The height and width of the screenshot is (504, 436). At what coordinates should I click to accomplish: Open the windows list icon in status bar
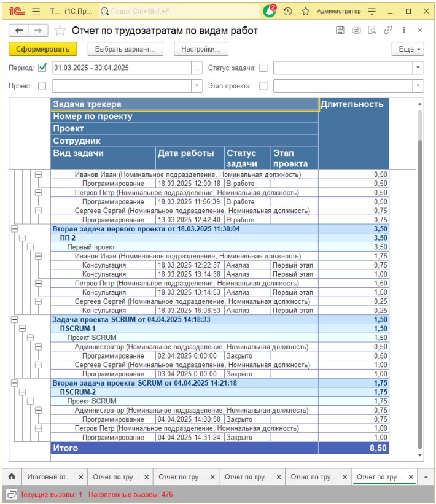click(x=12, y=494)
